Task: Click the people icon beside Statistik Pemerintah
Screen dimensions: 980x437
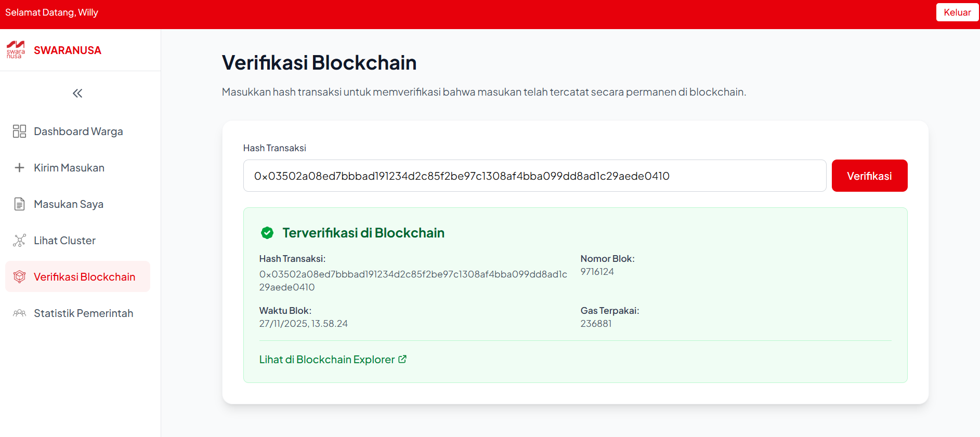Action: (x=19, y=313)
